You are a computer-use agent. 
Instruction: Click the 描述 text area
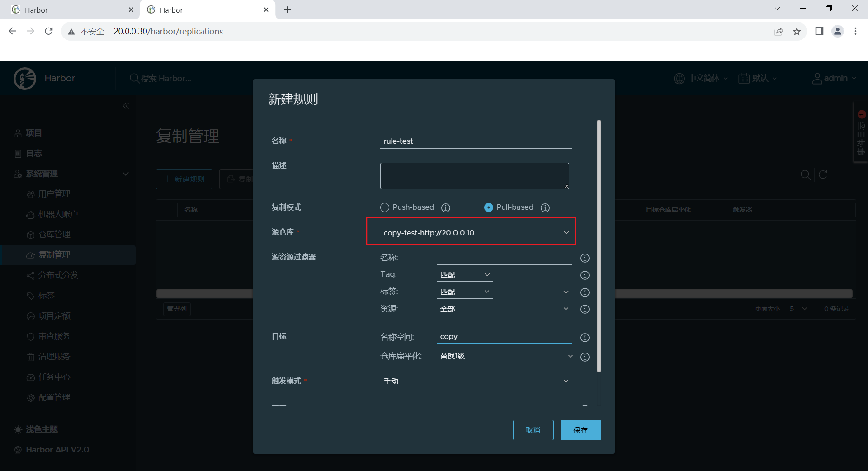(x=474, y=176)
